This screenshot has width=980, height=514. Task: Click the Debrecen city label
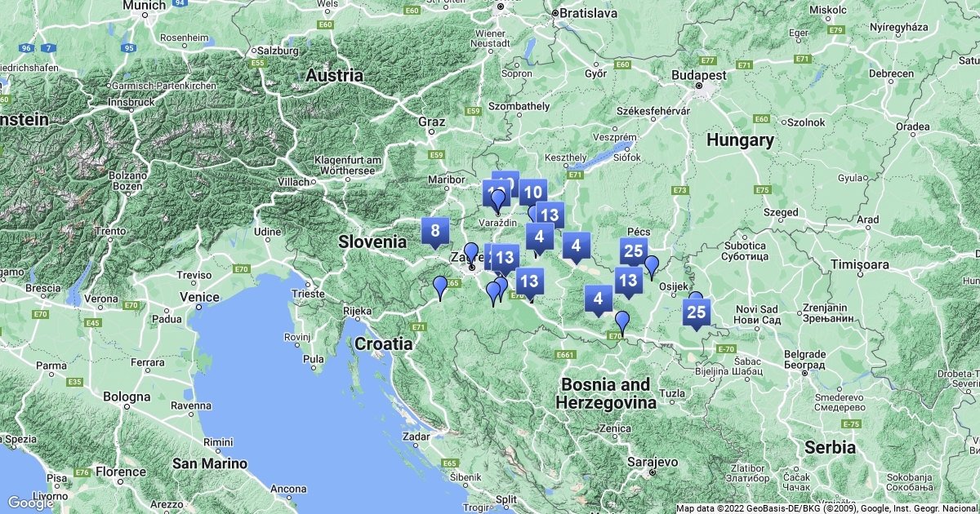[890, 73]
